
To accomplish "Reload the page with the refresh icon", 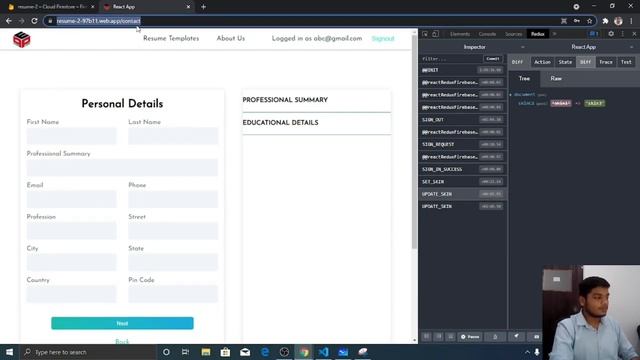I will click(x=34, y=21).
